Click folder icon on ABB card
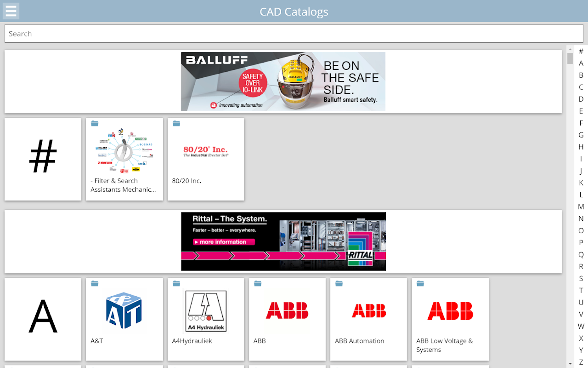Screen dimensions: 588x368 tap(258, 283)
